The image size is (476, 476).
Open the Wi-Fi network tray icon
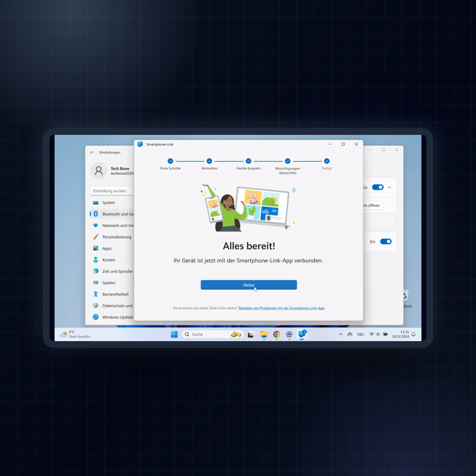pyautogui.click(x=372, y=334)
